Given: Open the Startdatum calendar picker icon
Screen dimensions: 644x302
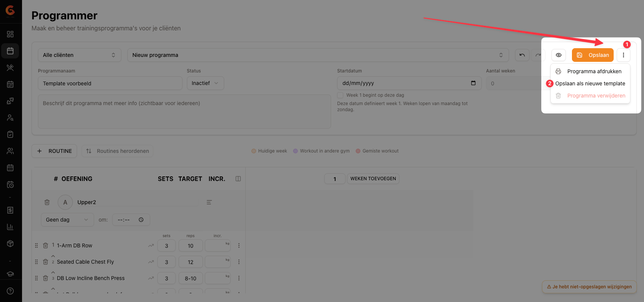Looking at the screenshot, I should coord(473,83).
